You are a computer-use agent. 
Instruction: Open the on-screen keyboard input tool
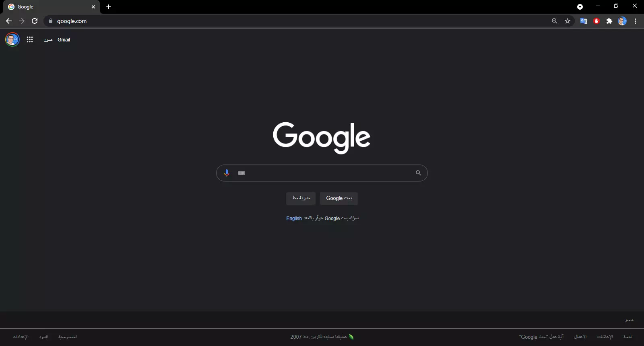pyautogui.click(x=242, y=173)
